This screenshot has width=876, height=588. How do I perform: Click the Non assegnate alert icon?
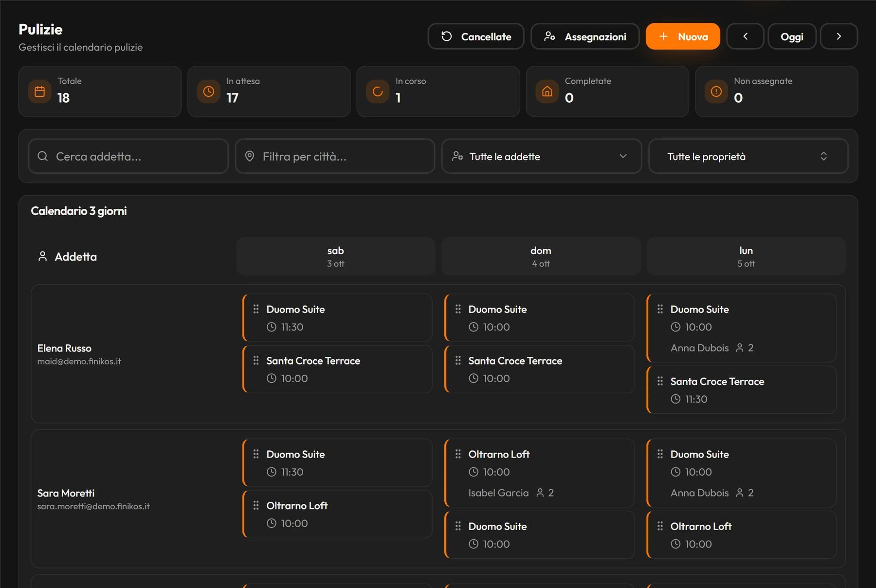tap(716, 92)
